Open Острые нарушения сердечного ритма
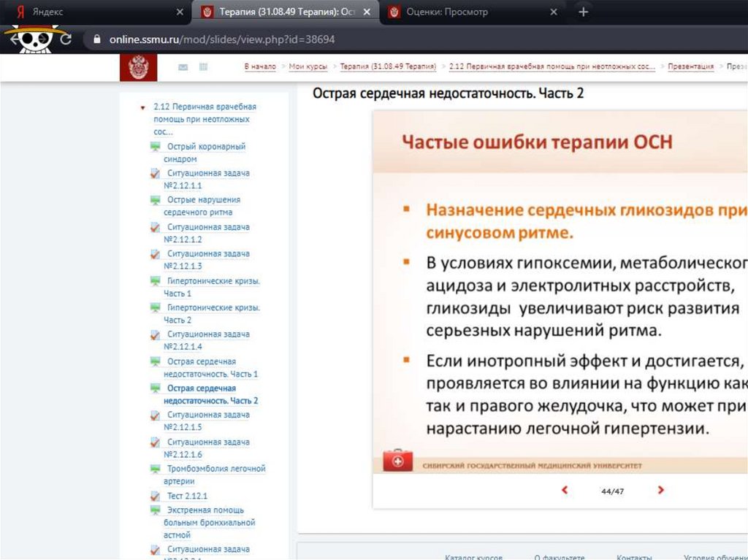This screenshot has height=560, width=748. (202, 206)
